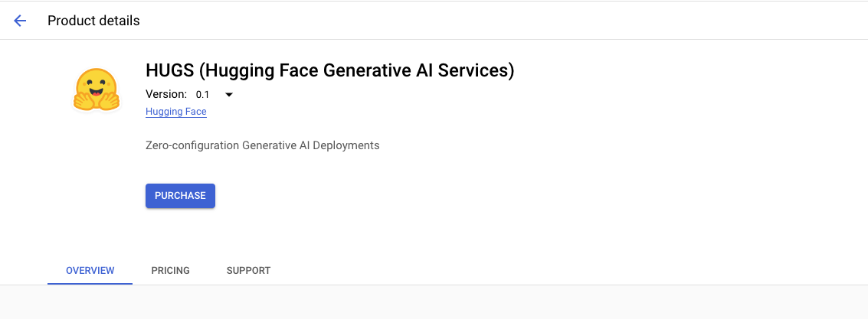Click the word 'Deployments' in the description
Viewport: 868px width, 319px height.
(x=350, y=145)
